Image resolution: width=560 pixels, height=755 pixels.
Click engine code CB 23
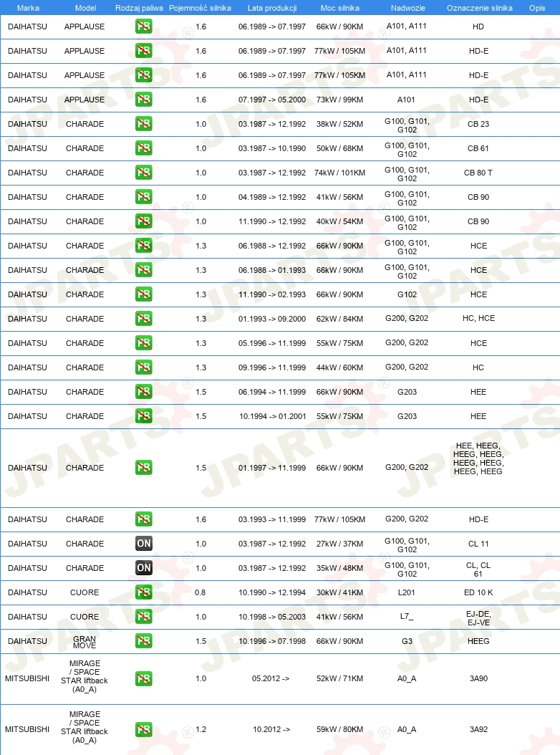coord(478,124)
